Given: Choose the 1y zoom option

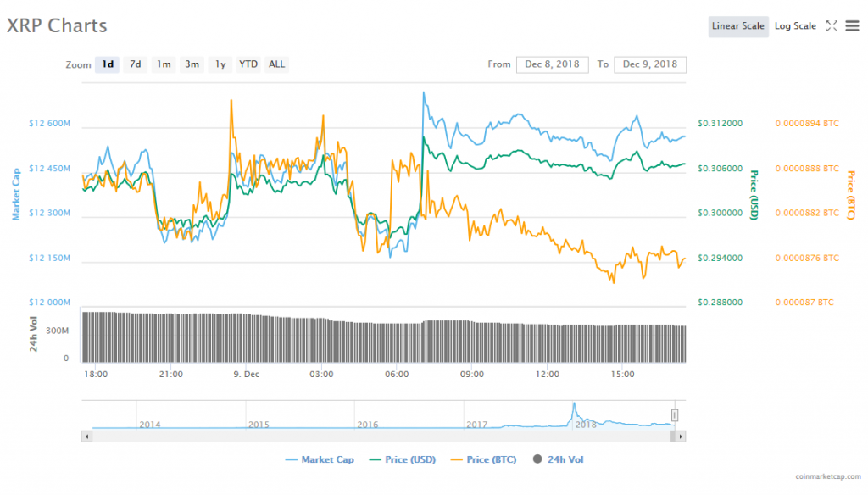Looking at the screenshot, I should (x=220, y=64).
